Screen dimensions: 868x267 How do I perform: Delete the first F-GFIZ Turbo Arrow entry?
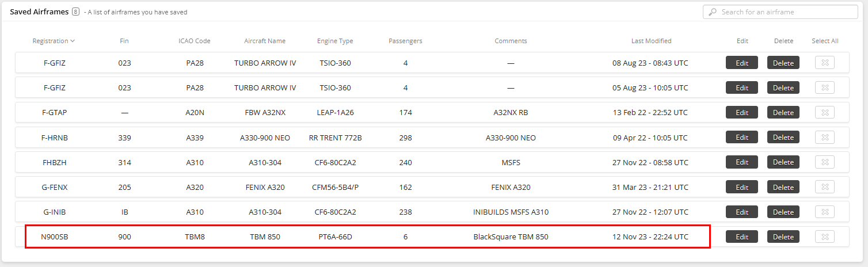point(783,63)
